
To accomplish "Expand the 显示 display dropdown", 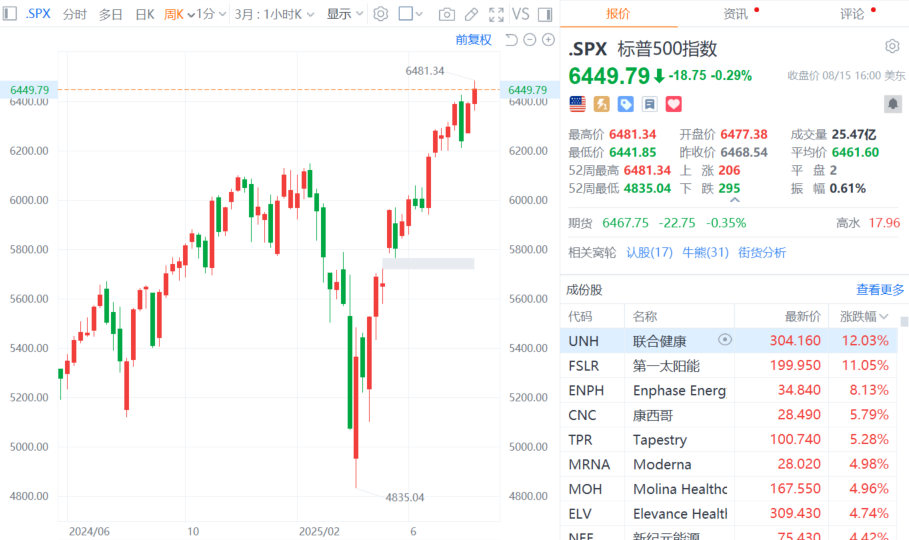I will point(344,14).
